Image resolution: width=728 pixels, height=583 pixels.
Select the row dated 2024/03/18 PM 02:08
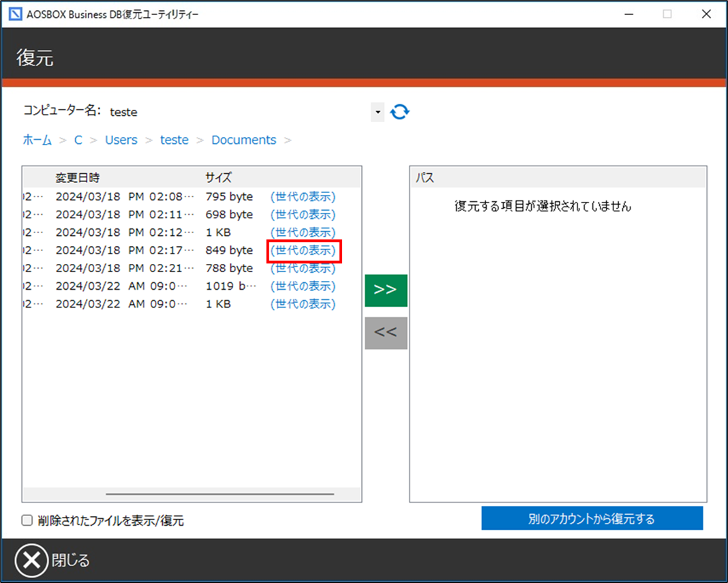pyautogui.click(x=192, y=196)
